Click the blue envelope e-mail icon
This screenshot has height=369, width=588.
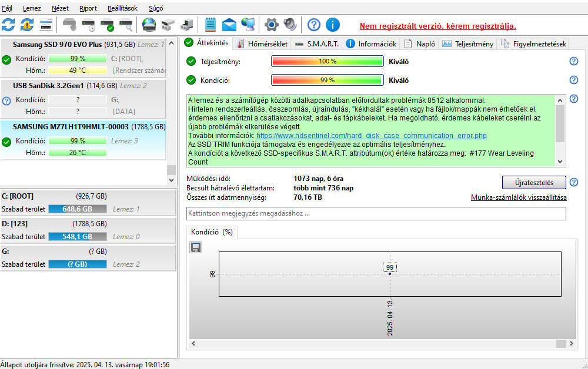[x=229, y=25]
